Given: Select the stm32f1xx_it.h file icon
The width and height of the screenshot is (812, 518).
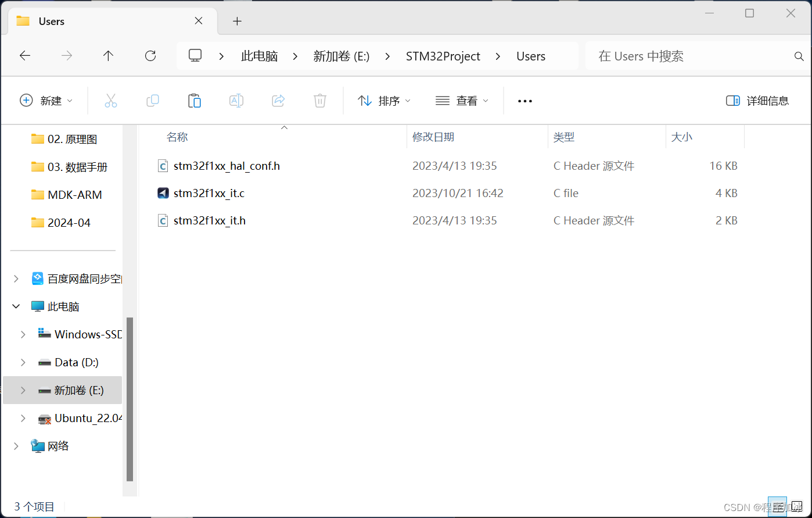Looking at the screenshot, I should tap(163, 220).
